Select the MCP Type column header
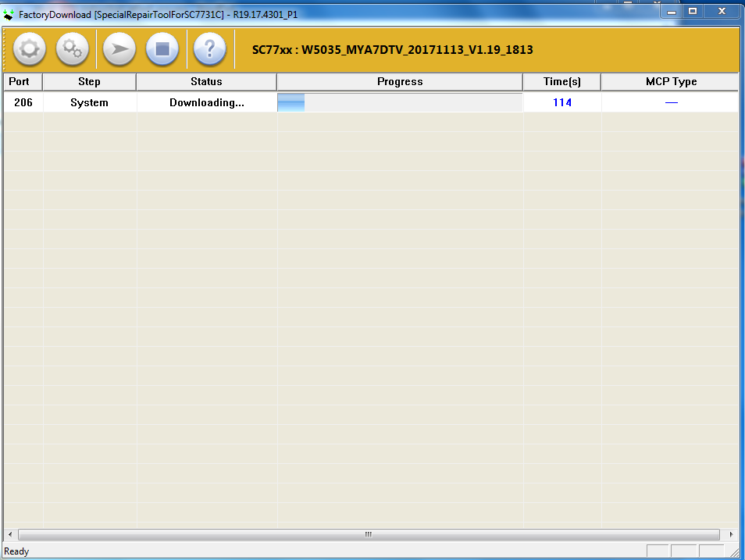 pos(670,82)
